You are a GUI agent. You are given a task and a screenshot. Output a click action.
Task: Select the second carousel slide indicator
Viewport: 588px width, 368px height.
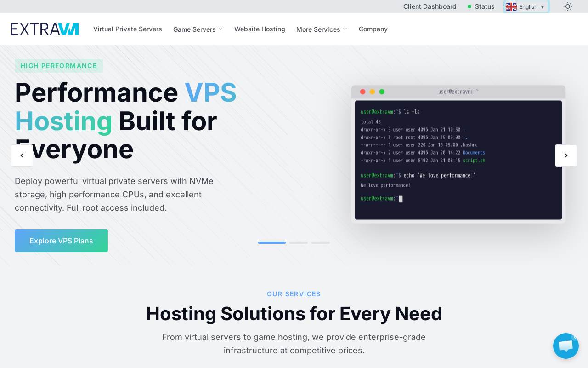click(x=299, y=242)
